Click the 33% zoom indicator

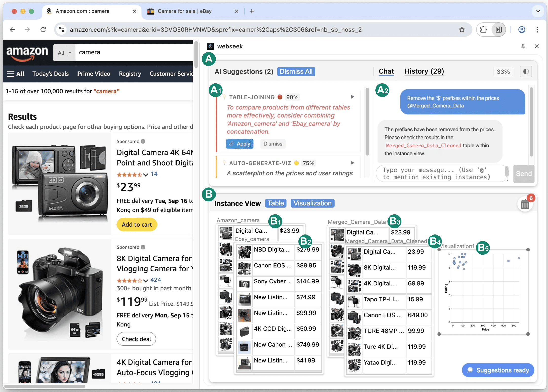tap(503, 72)
